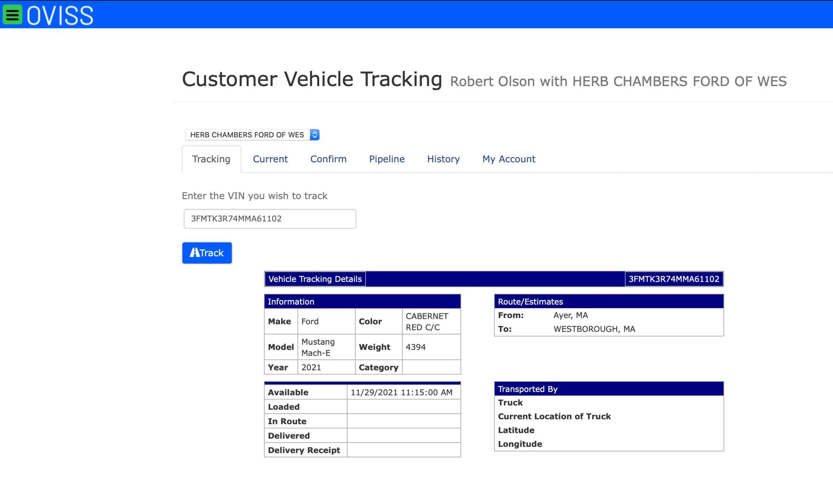The image size is (833, 504).
Task: Switch to the Current tab
Action: pyautogui.click(x=270, y=159)
